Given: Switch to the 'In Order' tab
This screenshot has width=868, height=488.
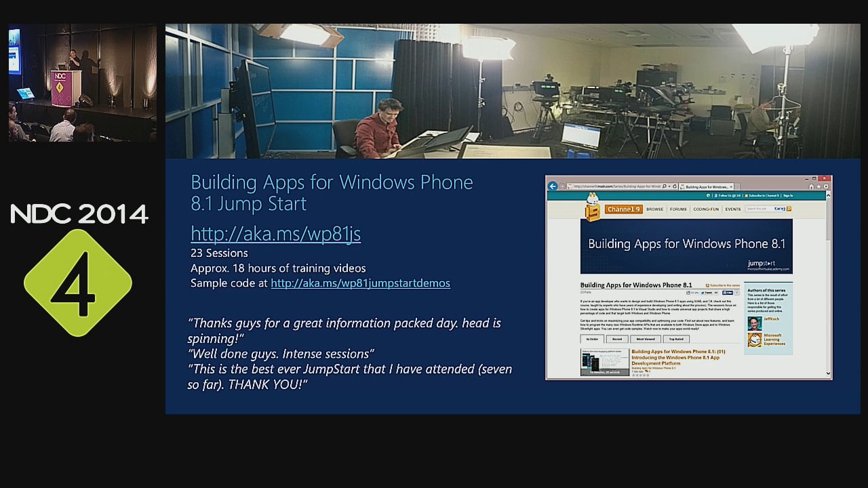Looking at the screenshot, I should click(x=592, y=339).
